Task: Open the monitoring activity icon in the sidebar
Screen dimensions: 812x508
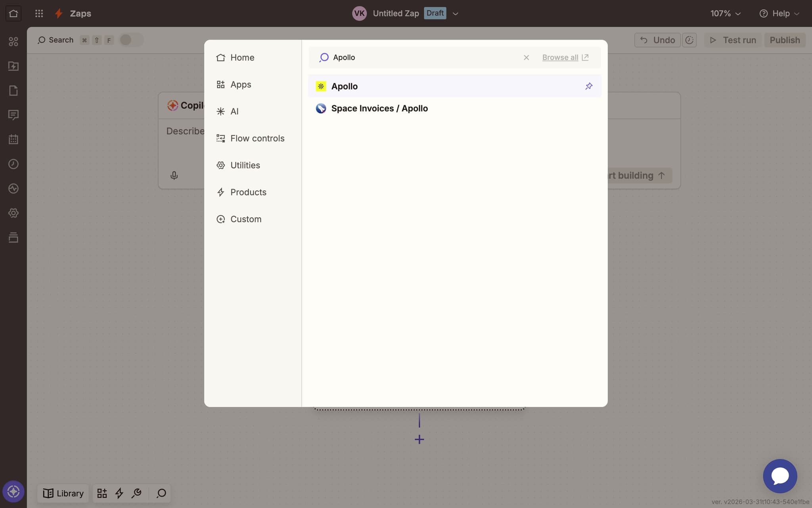Action: pos(13,189)
